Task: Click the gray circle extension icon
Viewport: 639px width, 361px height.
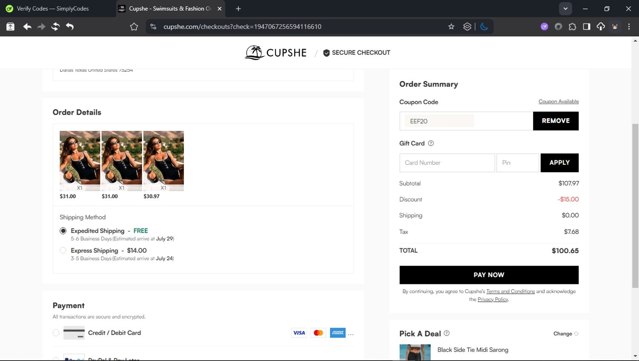Action: (x=558, y=26)
